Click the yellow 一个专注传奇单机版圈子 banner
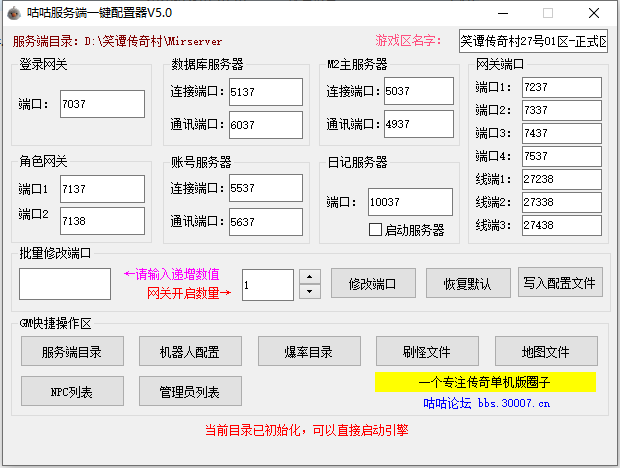The height and width of the screenshot is (468, 620). tap(485, 382)
